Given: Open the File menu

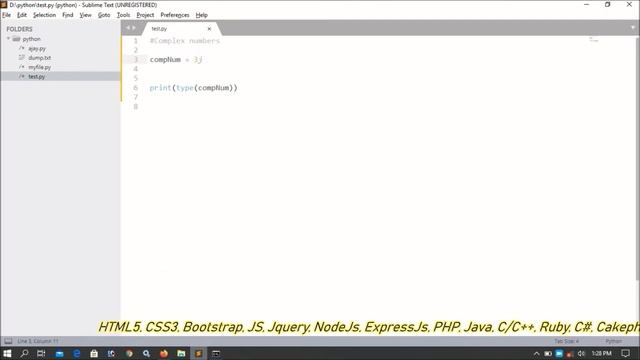Looking at the screenshot, I should tap(7, 15).
